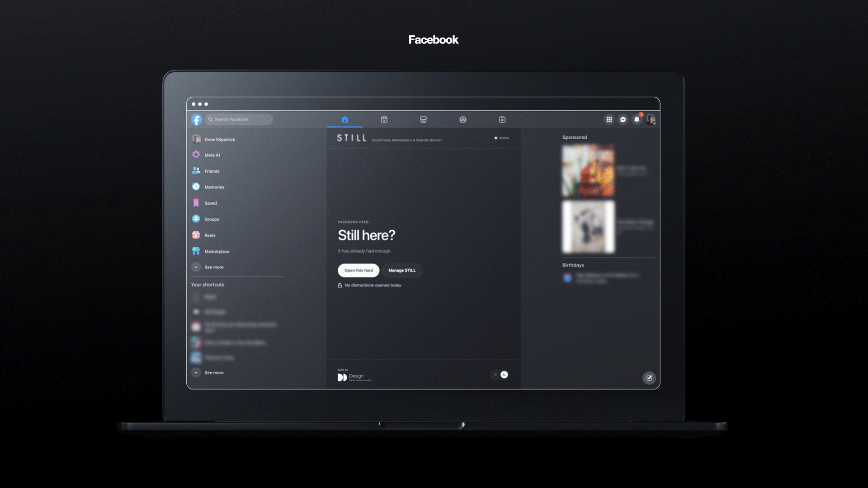This screenshot has width=868, height=488.
Task: Click the FACEBOOK FEED label
Action: [x=353, y=222]
